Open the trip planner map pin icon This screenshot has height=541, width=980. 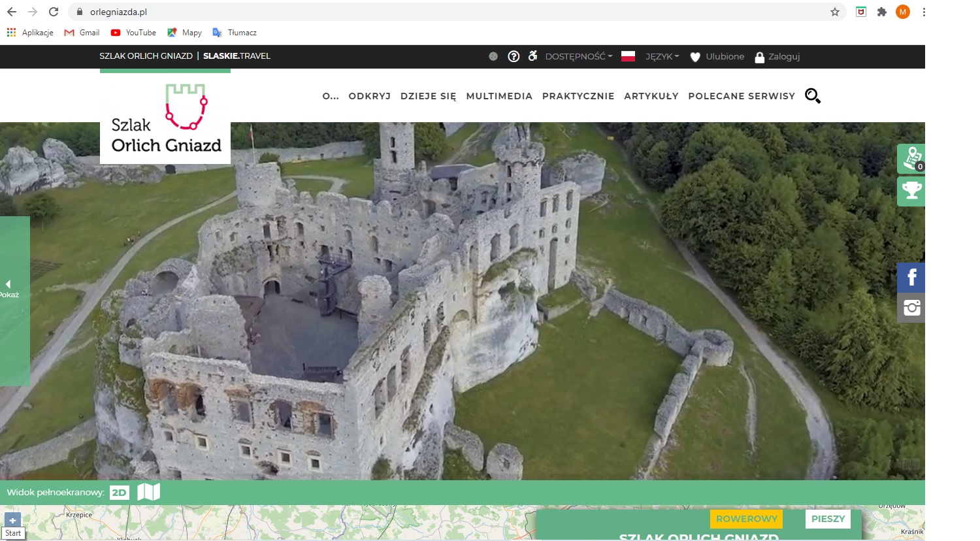click(911, 158)
